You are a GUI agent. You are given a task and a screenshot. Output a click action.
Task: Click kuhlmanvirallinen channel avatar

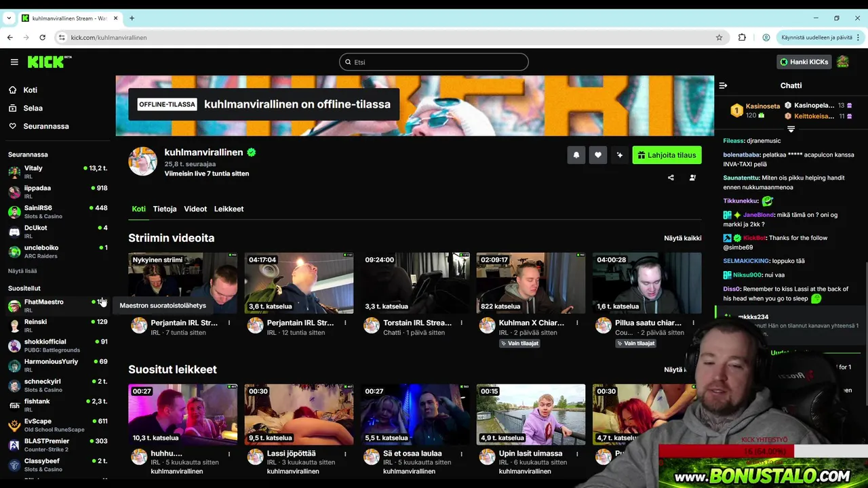(x=143, y=161)
